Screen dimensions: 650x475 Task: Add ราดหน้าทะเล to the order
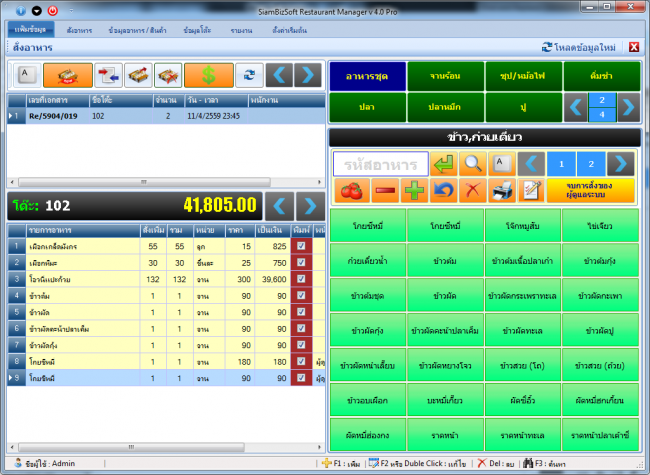(523, 435)
